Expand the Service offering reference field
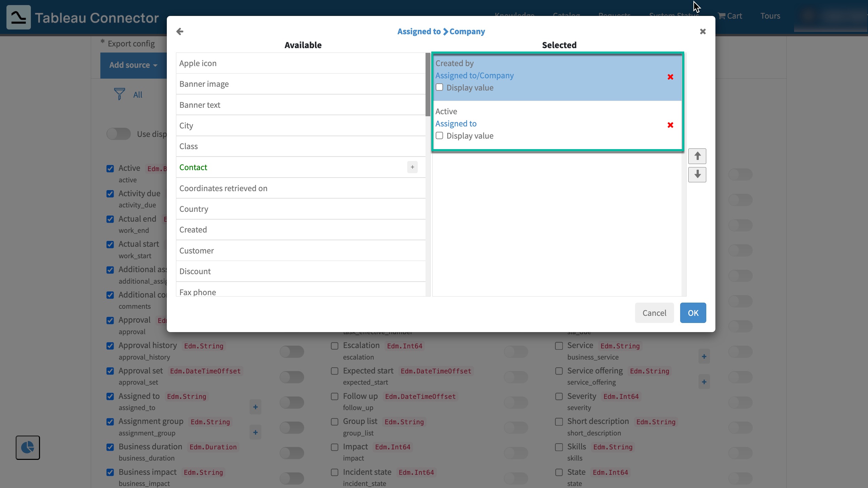The width and height of the screenshot is (868, 488). click(704, 382)
